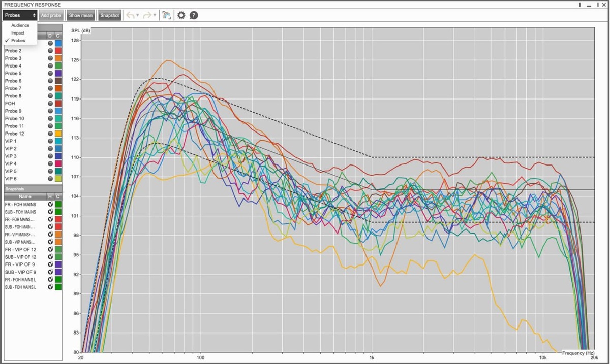Click the color swatch for FR - VIP OF 9
The height and width of the screenshot is (364, 610).
[x=58, y=264]
